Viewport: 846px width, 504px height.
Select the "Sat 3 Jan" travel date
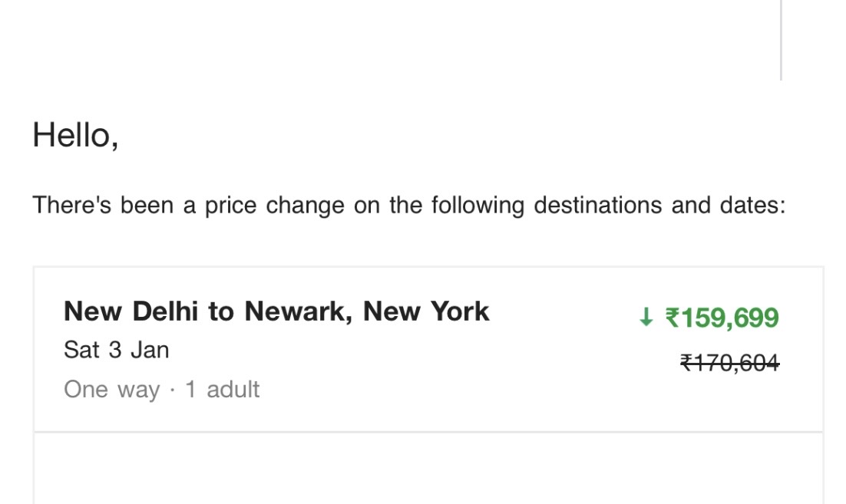point(117,351)
